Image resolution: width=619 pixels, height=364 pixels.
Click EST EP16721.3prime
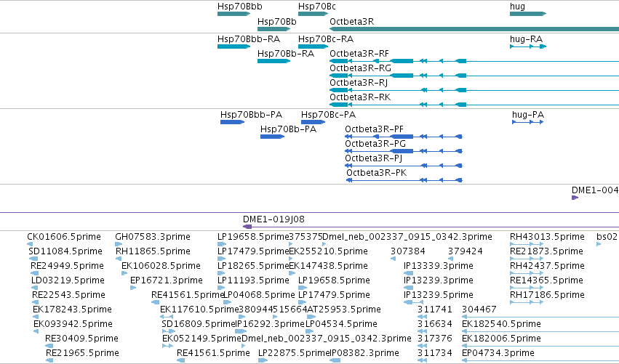(167, 280)
